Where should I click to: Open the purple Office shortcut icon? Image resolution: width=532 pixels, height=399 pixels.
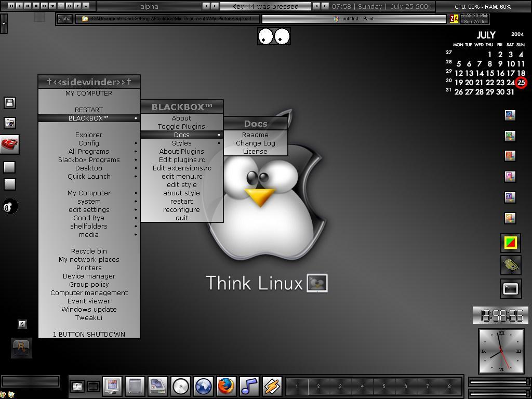[x=510, y=197]
